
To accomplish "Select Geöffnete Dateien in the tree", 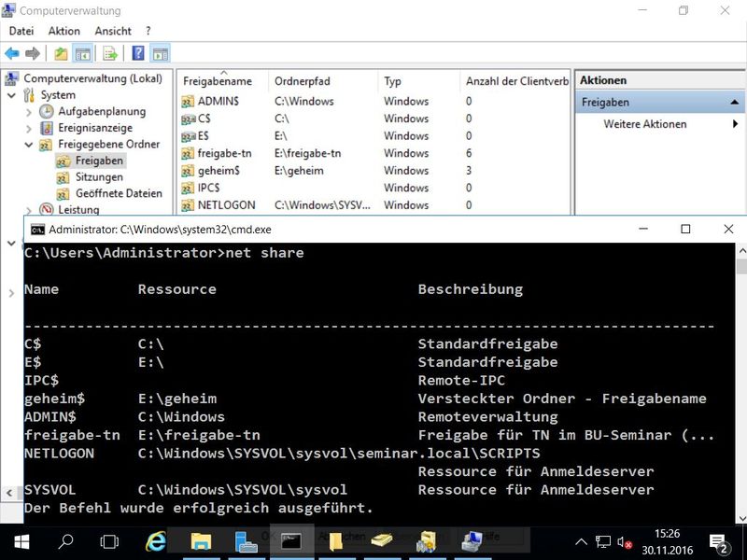I will [118, 194].
